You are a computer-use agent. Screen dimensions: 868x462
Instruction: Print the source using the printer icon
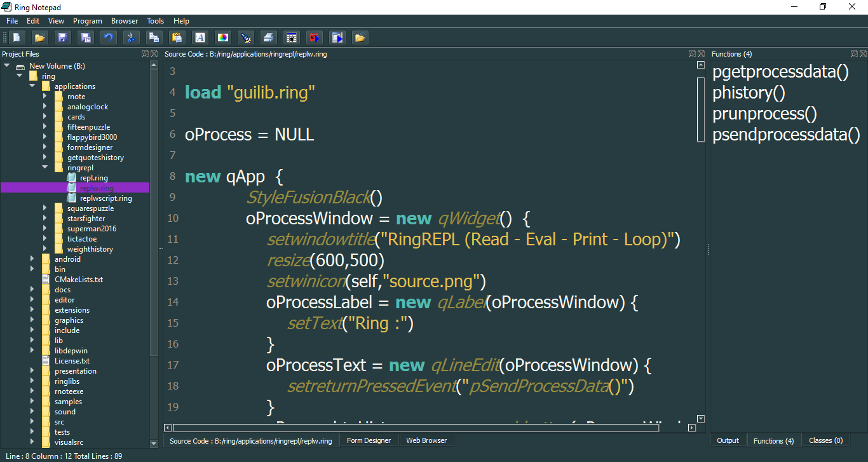pyautogui.click(x=269, y=37)
